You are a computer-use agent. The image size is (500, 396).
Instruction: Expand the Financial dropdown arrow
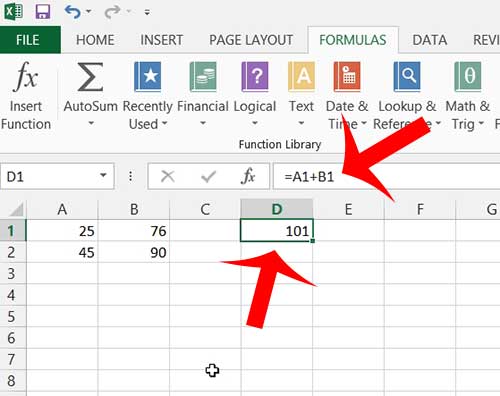tap(203, 123)
